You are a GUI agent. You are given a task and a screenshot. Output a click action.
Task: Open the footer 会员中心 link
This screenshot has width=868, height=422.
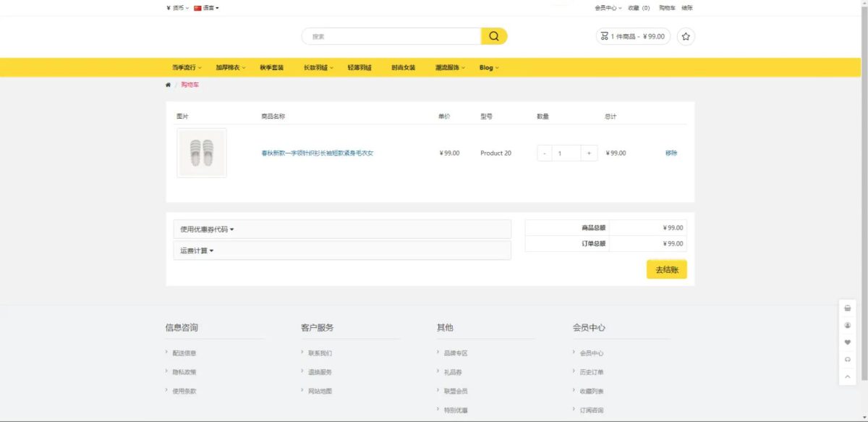pos(592,353)
